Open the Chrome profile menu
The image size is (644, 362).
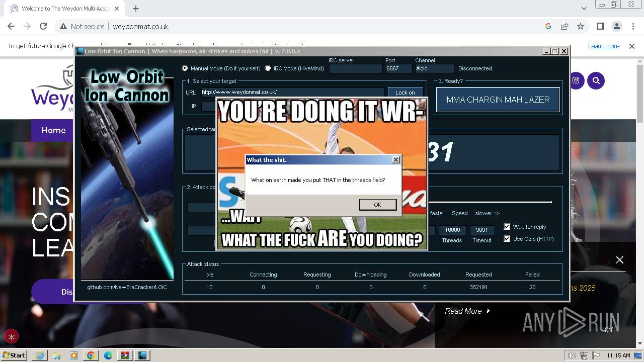click(616, 27)
